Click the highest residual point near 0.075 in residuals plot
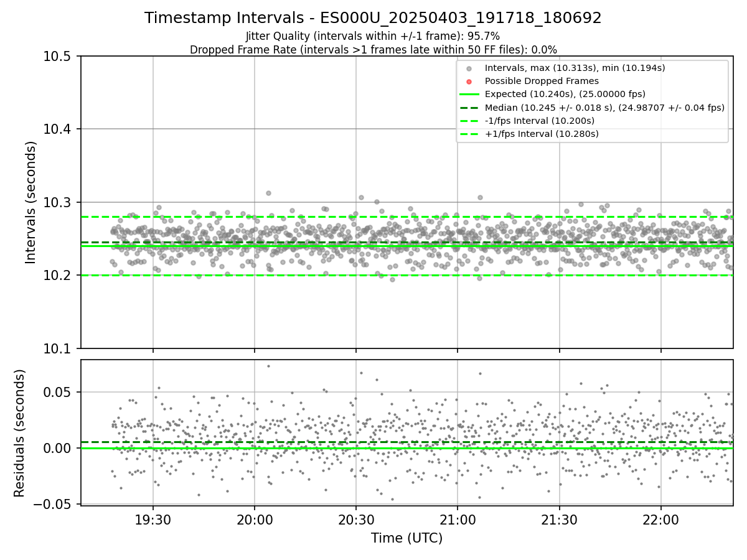Screen dimensions: 747x560 [268, 366]
